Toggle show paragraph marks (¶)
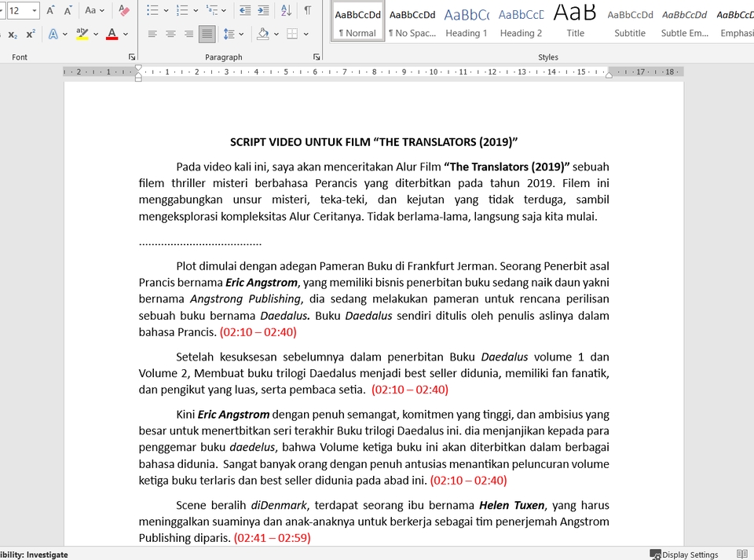Screen dimensions: 754x560 click(x=307, y=10)
